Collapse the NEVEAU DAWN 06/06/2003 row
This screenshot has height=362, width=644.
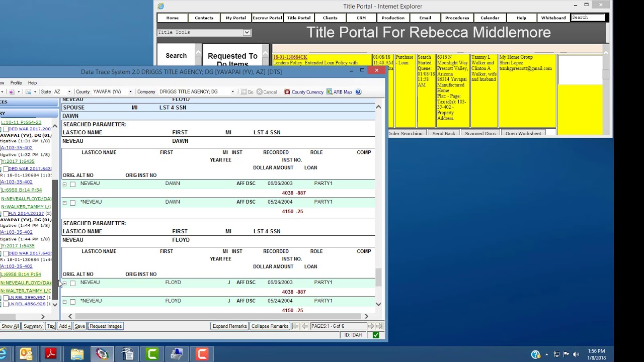(64, 185)
